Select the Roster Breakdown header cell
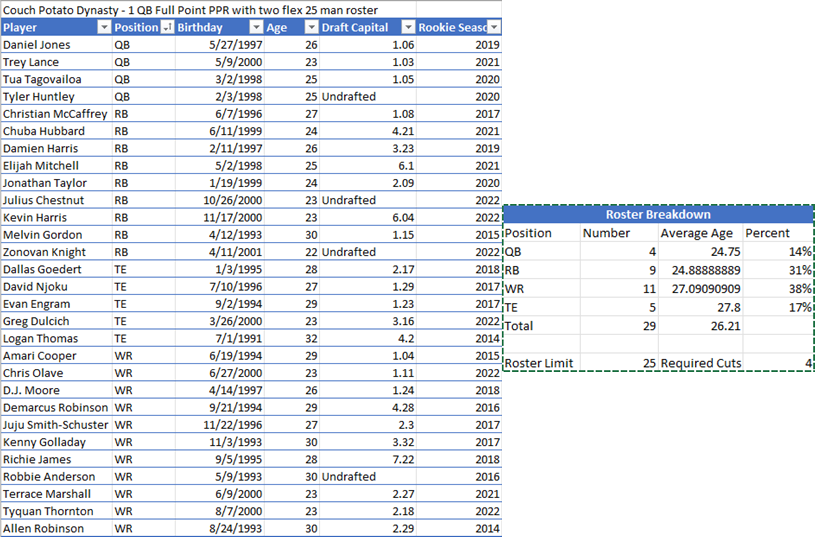The height and width of the screenshot is (537, 816). coord(658,215)
